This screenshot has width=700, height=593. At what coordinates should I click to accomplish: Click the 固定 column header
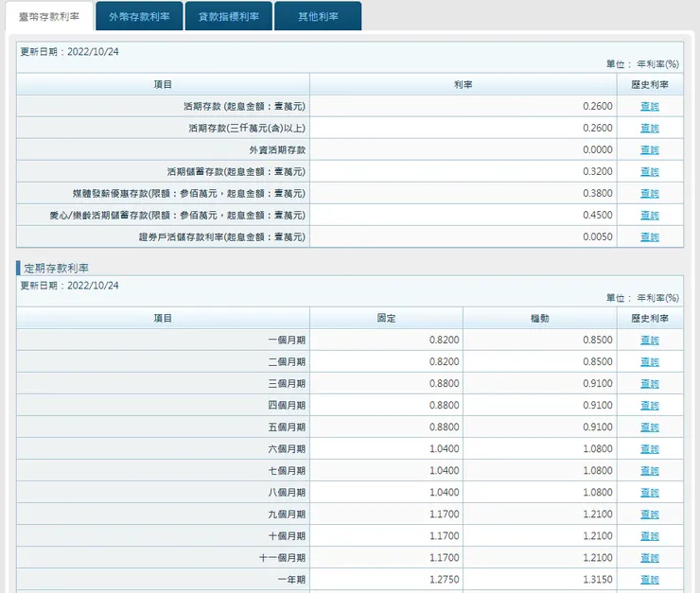(386, 318)
